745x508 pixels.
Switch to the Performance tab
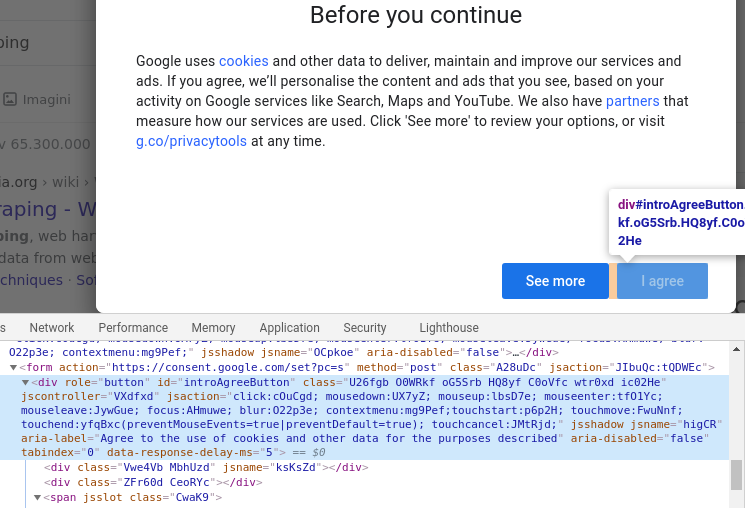coord(133,327)
